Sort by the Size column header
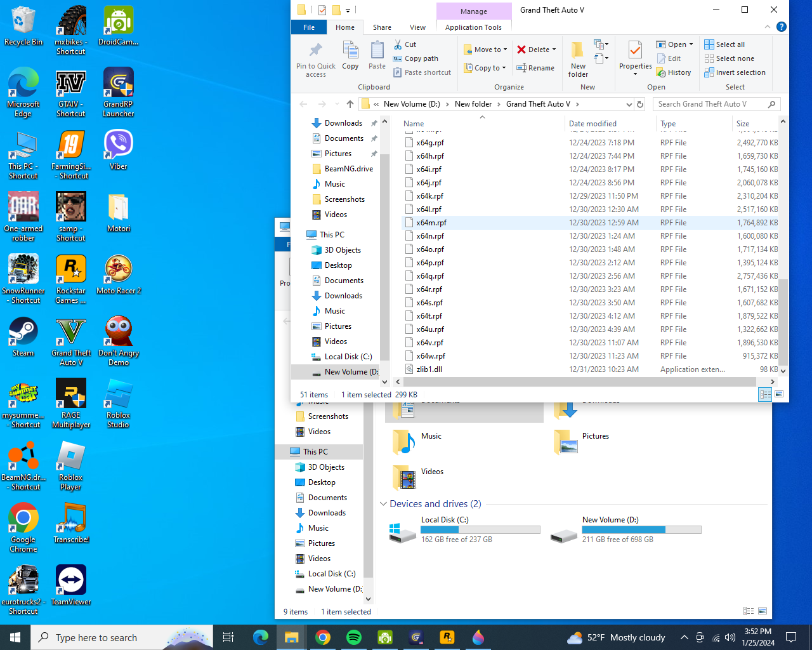The width and height of the screenshot is (812, 650). (756, 124)
